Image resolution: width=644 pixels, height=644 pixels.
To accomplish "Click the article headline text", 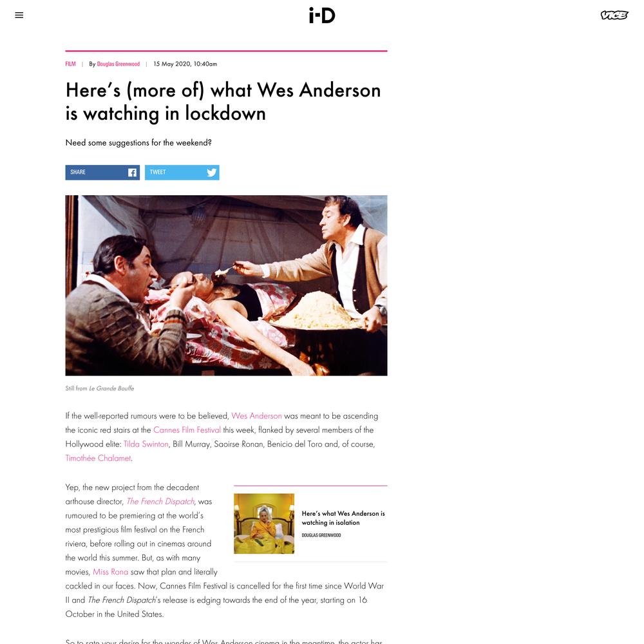I will coord(223,102).
